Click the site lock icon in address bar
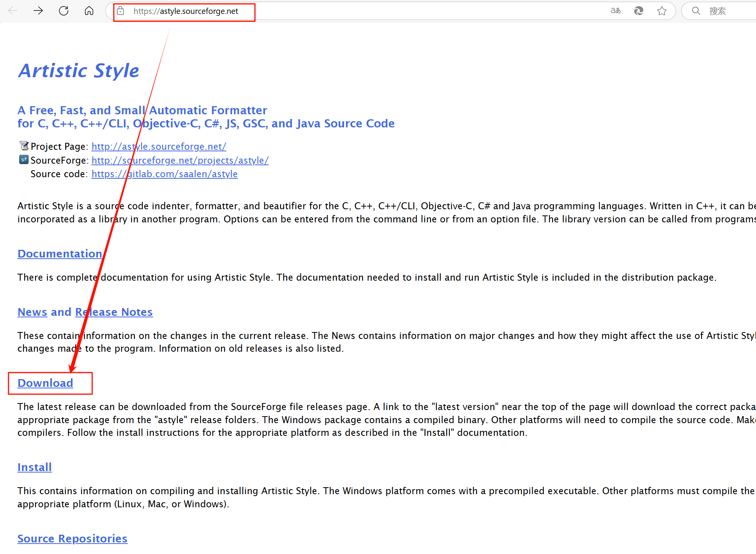 click(121, 11)
